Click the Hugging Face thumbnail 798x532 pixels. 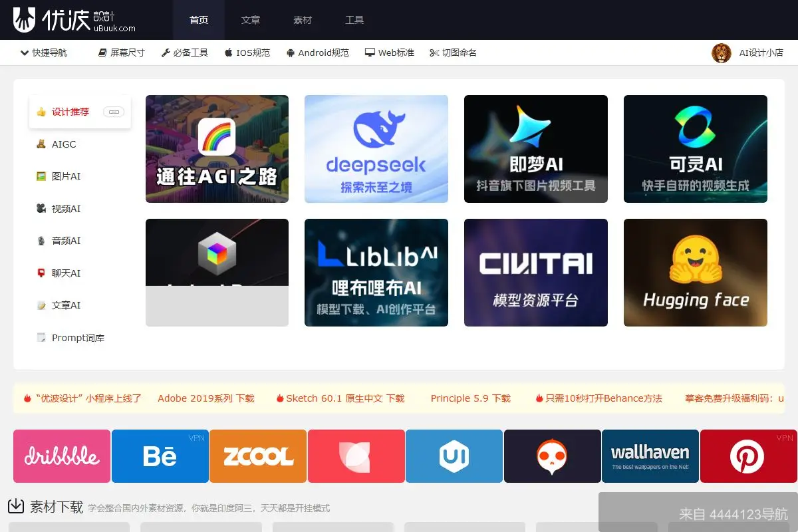pyautogui.click(x=695, y=273)
